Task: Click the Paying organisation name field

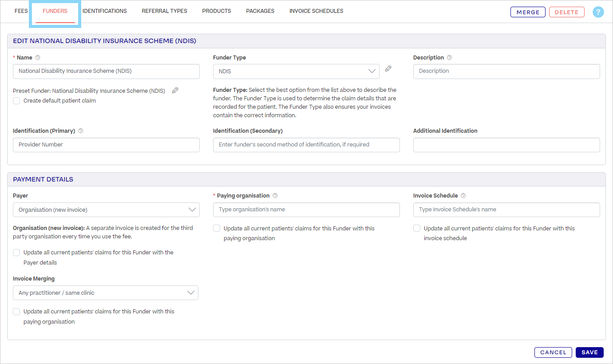Action: (x=306, y=210)
